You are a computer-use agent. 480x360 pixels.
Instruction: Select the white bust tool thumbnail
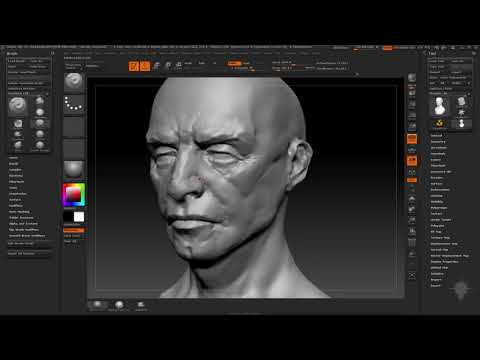pyautogui.click(x=439, y=106)
